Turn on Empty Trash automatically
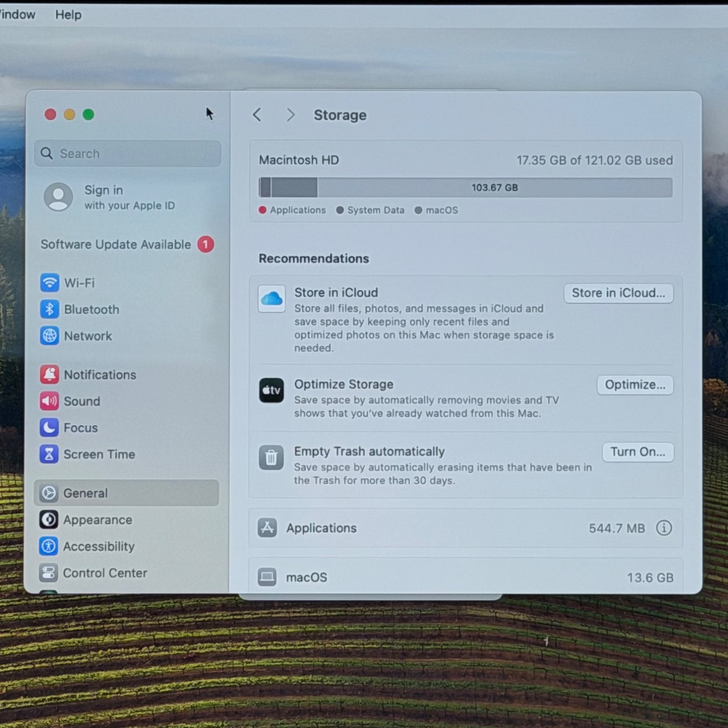The width and height of the screenshot is (728, 728). tap(637, 452)
